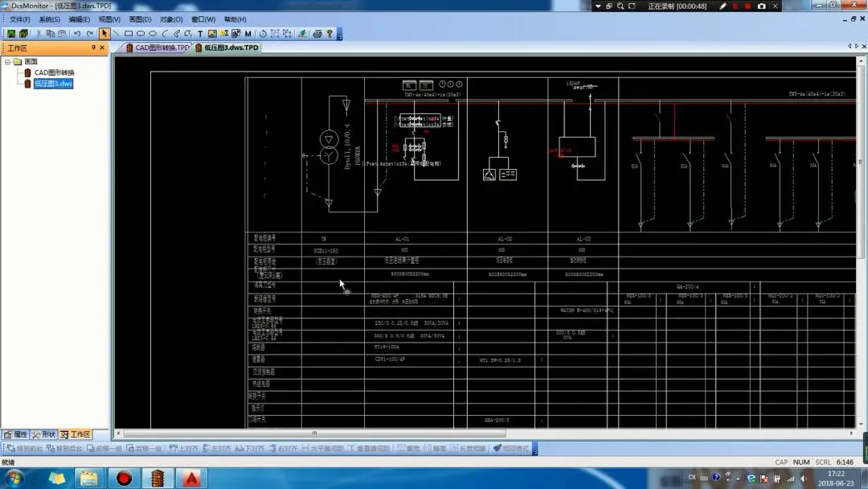
Task: Open the 文件(F) menu
Action: 19,19
